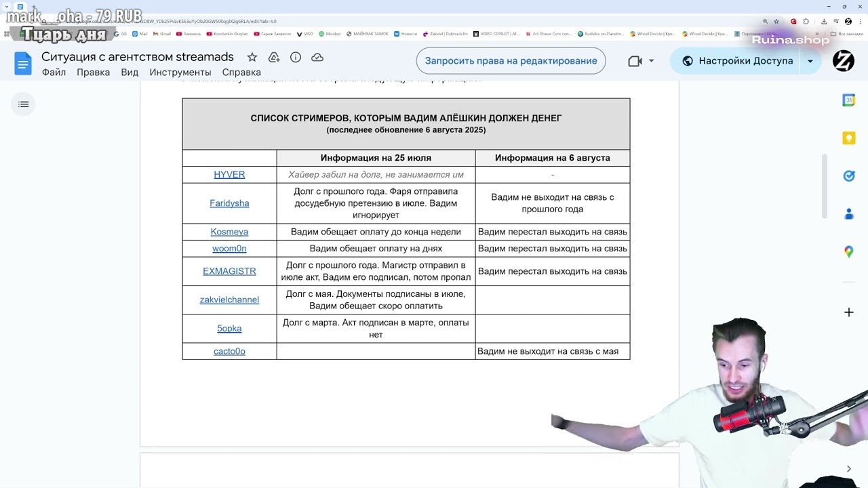Screen dimensions: 868x488
Task: Open the Contacts side panel icon
Action: [x=848, y=214]
